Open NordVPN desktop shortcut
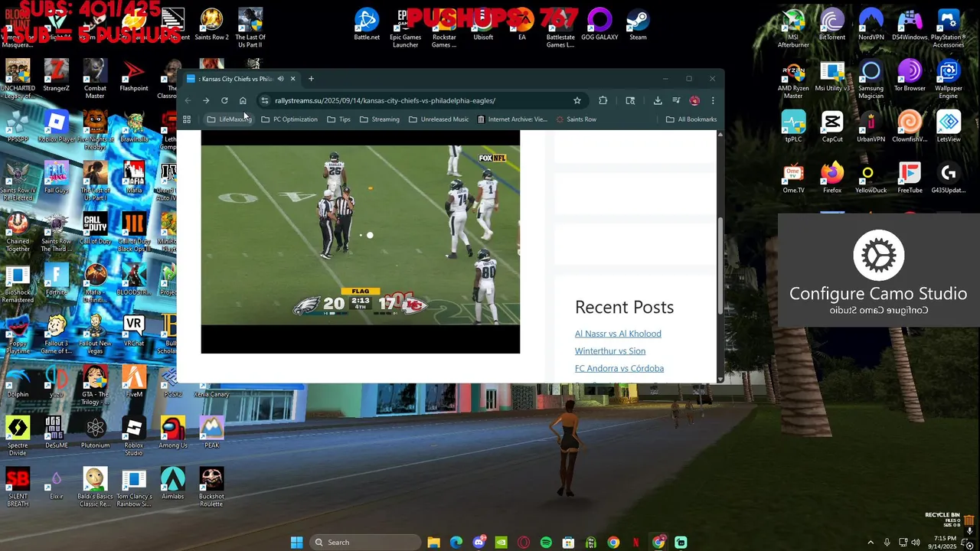This screenshot has height=551, width=980. pyautogui.click(x=871, y=25)
